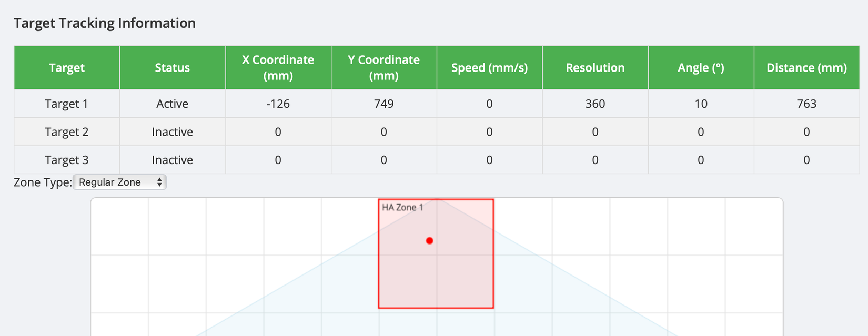Image resolution: width=868 pixels, height=336 pixels.
Task: Click the X Coordinate (mm) header
Action: pyautogui.click(x=278, y=68)
